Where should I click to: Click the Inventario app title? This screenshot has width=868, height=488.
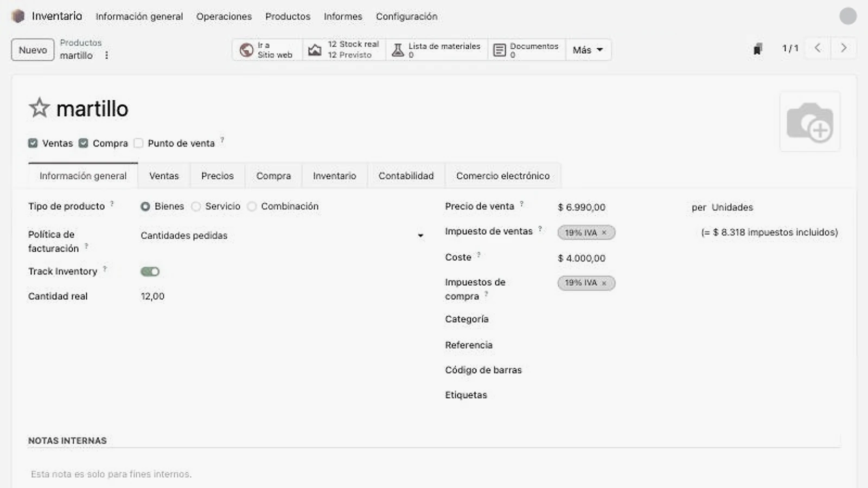pos(57,16)
